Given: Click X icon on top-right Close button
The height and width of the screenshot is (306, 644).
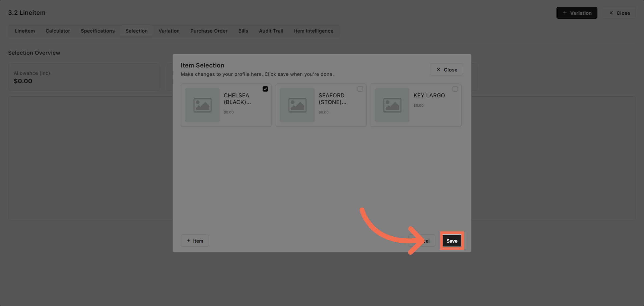Looking at the screenshot, I should [611, 13].
